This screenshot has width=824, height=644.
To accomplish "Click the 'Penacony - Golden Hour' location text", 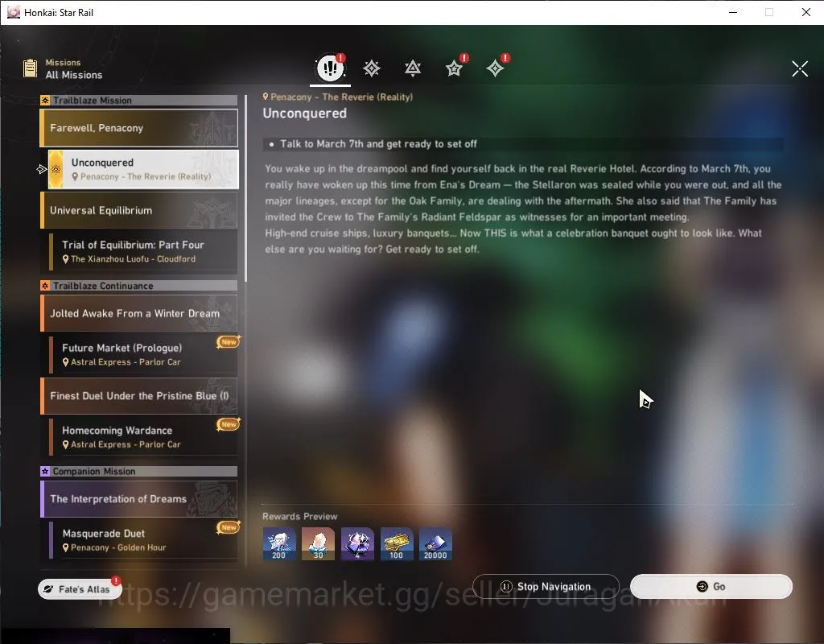I will click(x=118, y=547).
